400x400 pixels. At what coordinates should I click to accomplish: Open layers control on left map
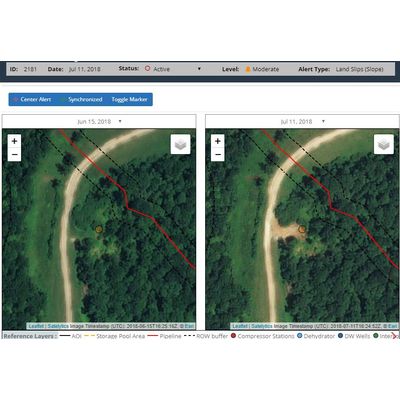point(180,144)
